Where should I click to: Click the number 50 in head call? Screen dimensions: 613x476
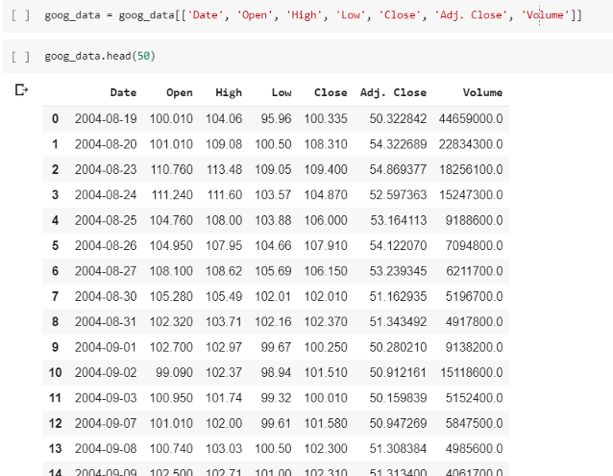143,56
